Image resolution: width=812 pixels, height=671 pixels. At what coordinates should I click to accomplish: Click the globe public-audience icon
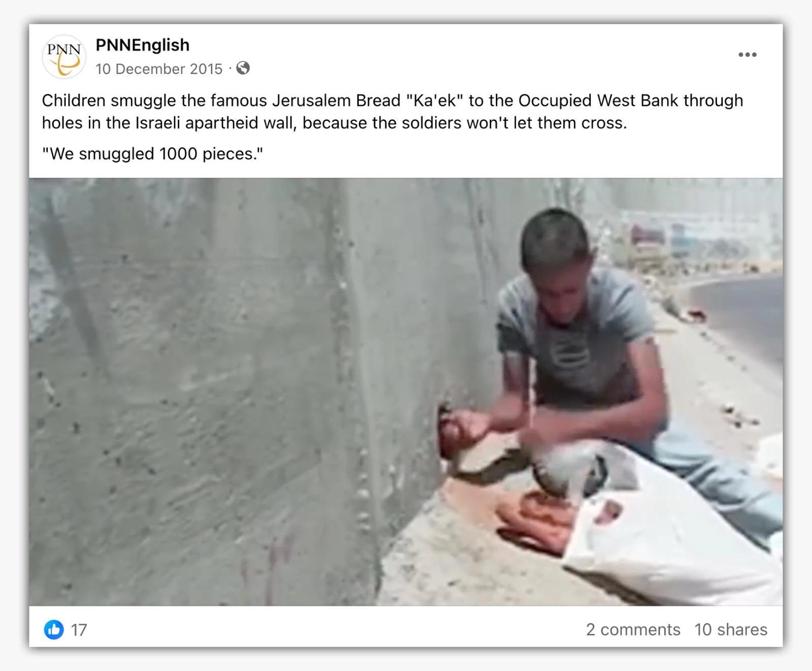(243, 68)
